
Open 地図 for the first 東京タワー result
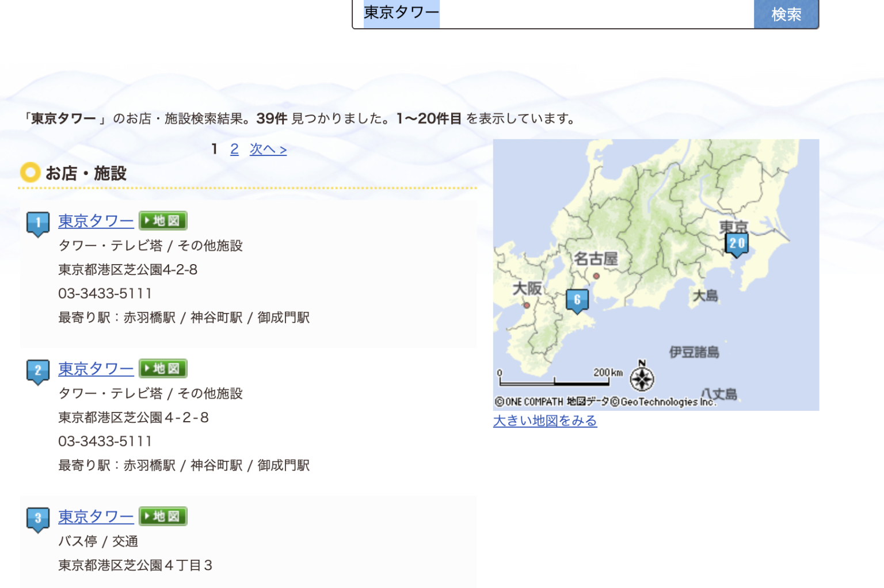pyautogui.click(x=163, y=220)
